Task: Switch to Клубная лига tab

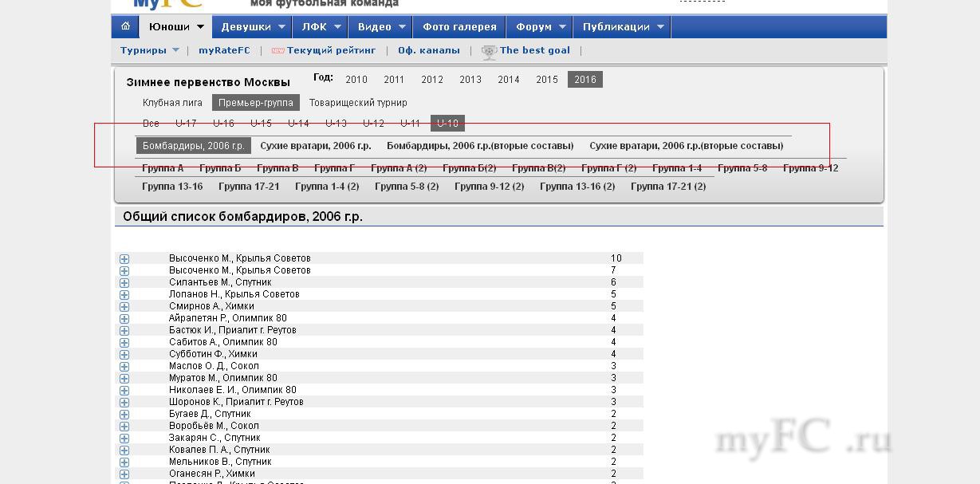Action: click(x=172, y=103)
